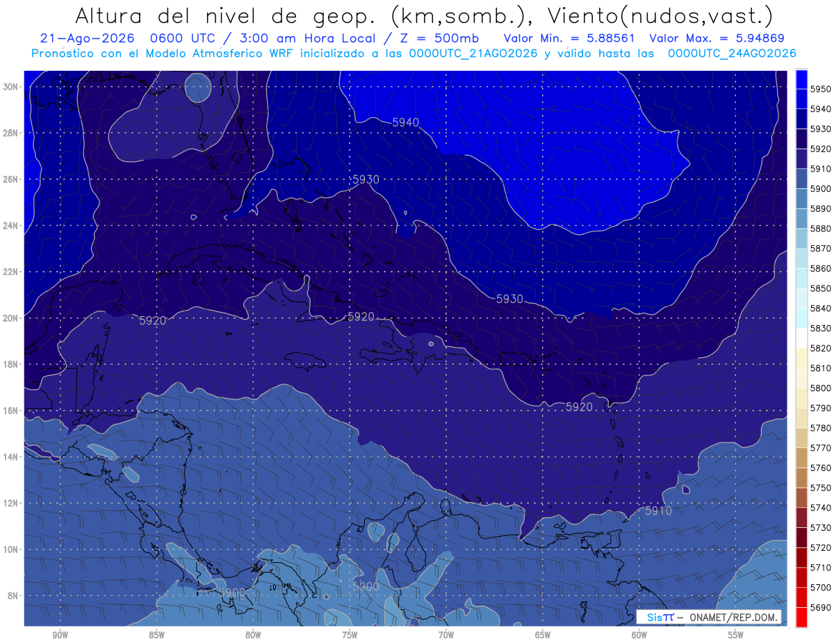Click the 18N latitude label

click(x=12, y=364)
